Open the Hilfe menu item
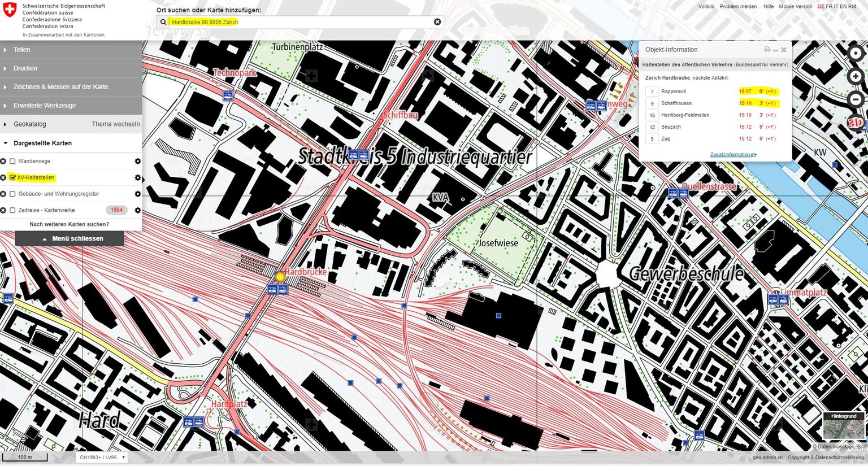This screenshot has height=466, width=868. [768, 7]
